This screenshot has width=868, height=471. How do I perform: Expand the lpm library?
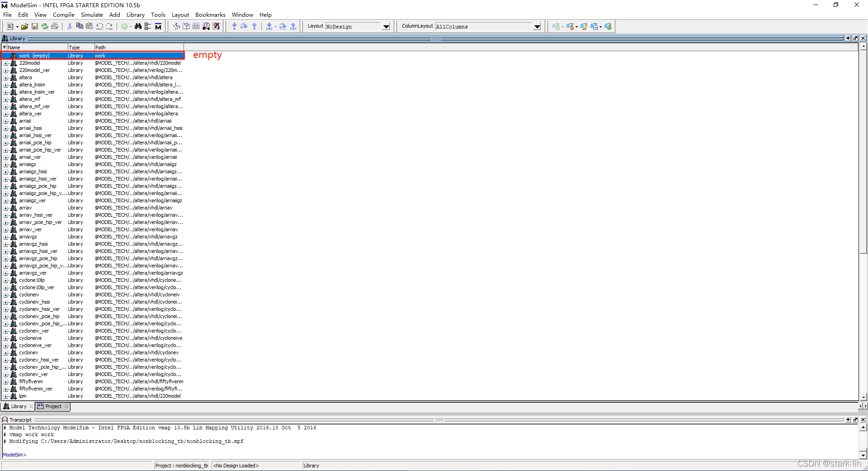coord(5,396)
